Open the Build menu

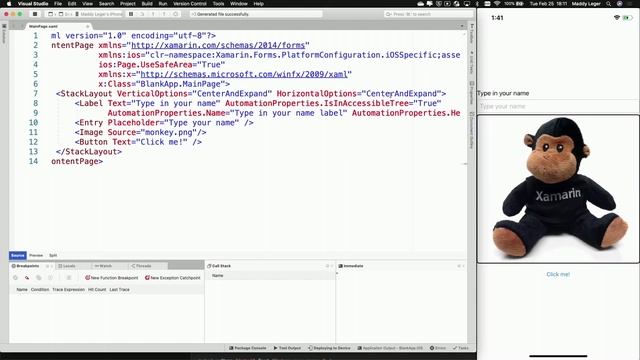(147, 4)
